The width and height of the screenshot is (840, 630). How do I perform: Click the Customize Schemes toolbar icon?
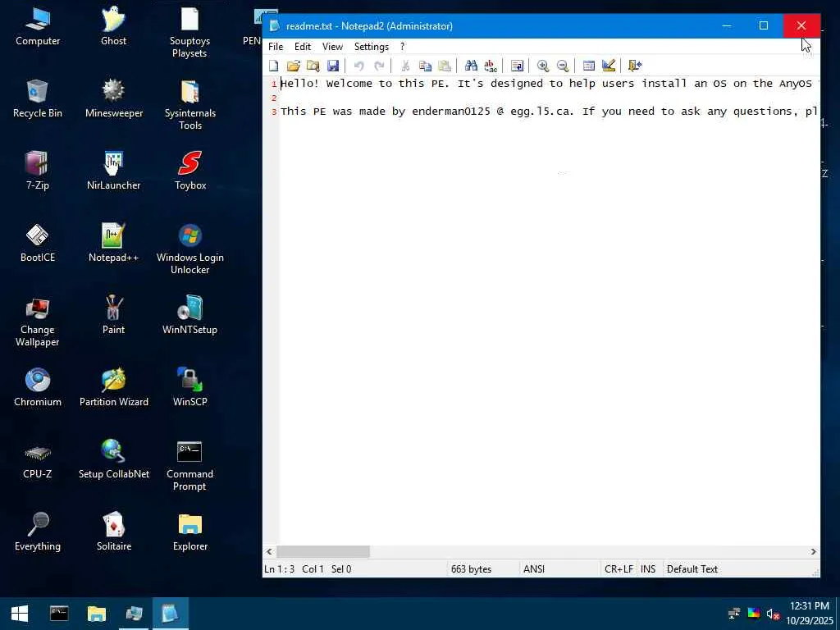click(609, 66)
